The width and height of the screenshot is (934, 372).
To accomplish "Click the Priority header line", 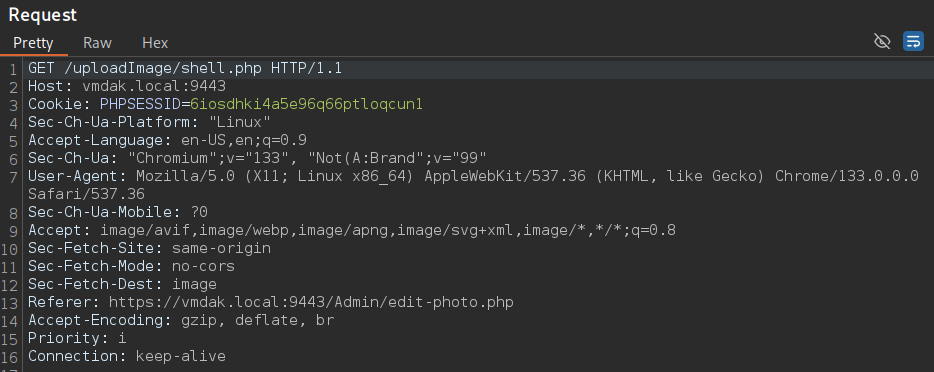I will tap(77, 338).
